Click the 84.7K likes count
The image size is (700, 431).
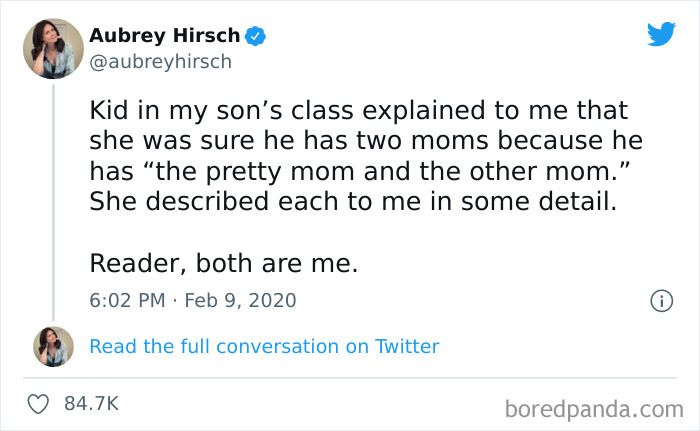coord(92,404)
